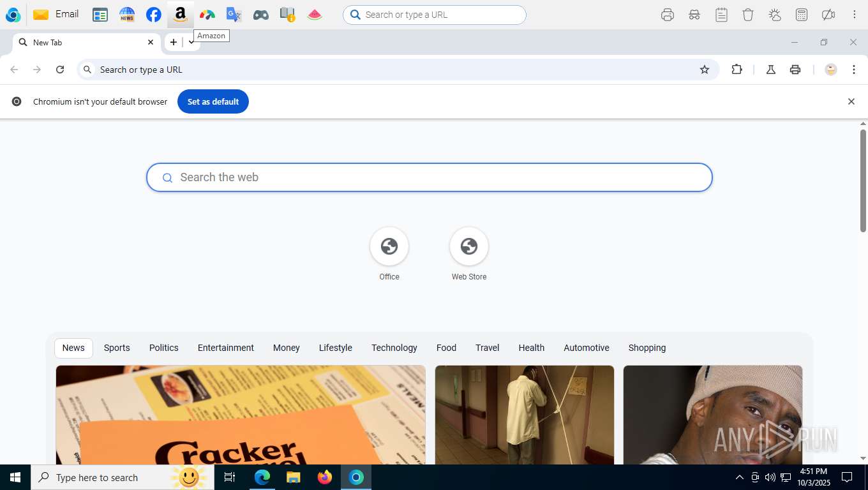868x490 pixels.
Task: Launch Firefox from the taskbar
Action: 325,477
